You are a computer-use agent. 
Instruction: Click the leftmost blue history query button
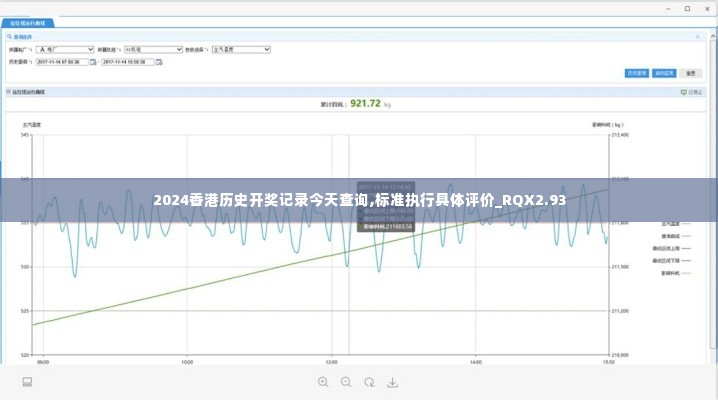[x=636, y=73]
